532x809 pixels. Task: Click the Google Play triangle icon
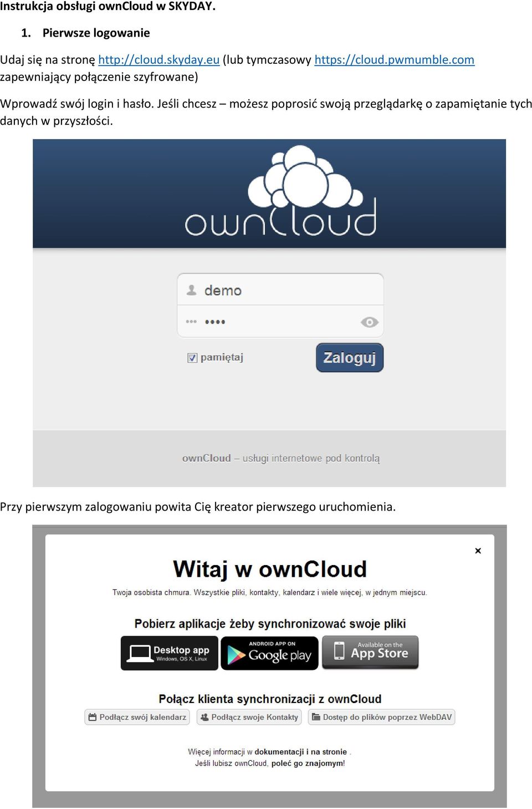coord(236,655)
